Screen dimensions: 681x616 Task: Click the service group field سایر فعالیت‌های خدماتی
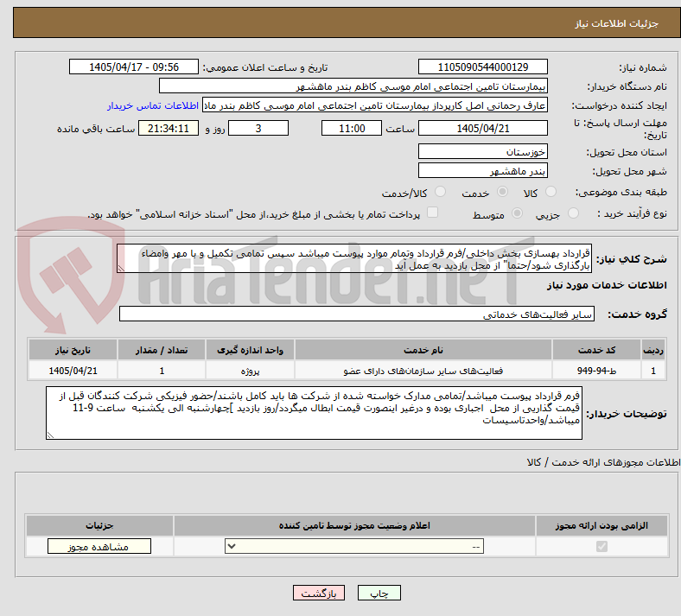[x=357, y=314]
